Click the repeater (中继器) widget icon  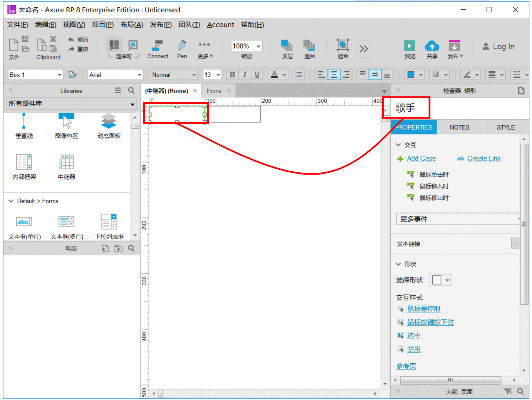pos(66,162)
